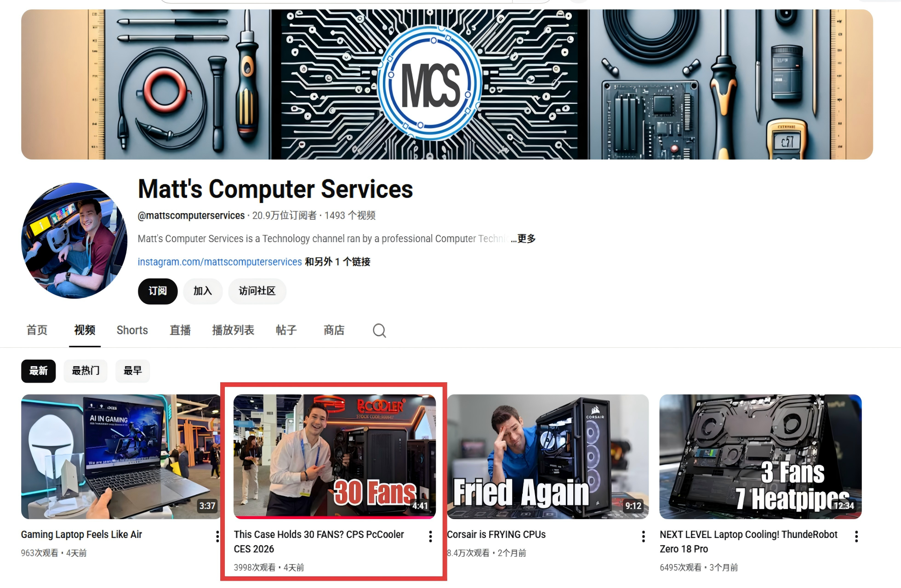Open options menu for Corsair is FRYING CPUs
This screenshot has width=901, height=588.
tap(643, 536)
